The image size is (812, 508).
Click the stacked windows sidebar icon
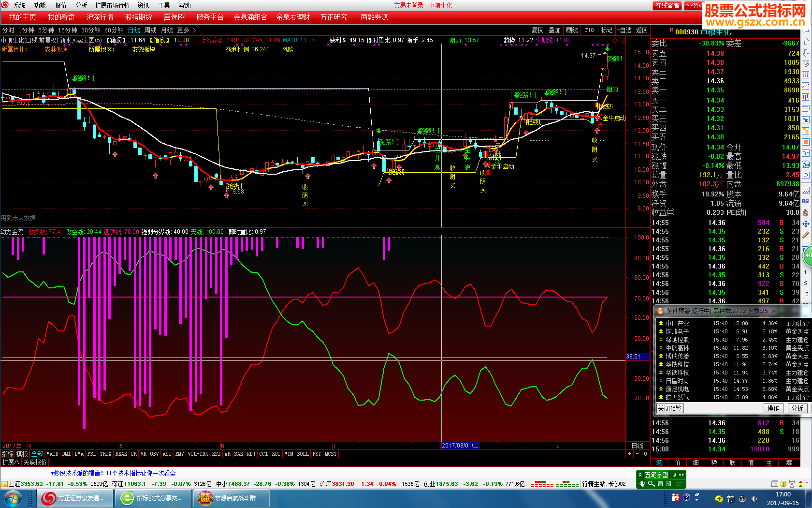(x=806, y=108)
